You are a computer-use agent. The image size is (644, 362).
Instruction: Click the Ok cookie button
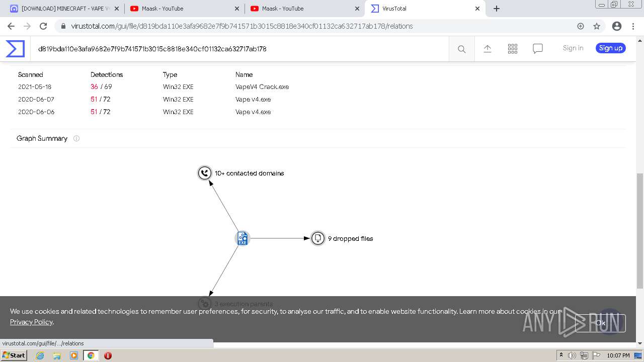[x=600, y=323]
